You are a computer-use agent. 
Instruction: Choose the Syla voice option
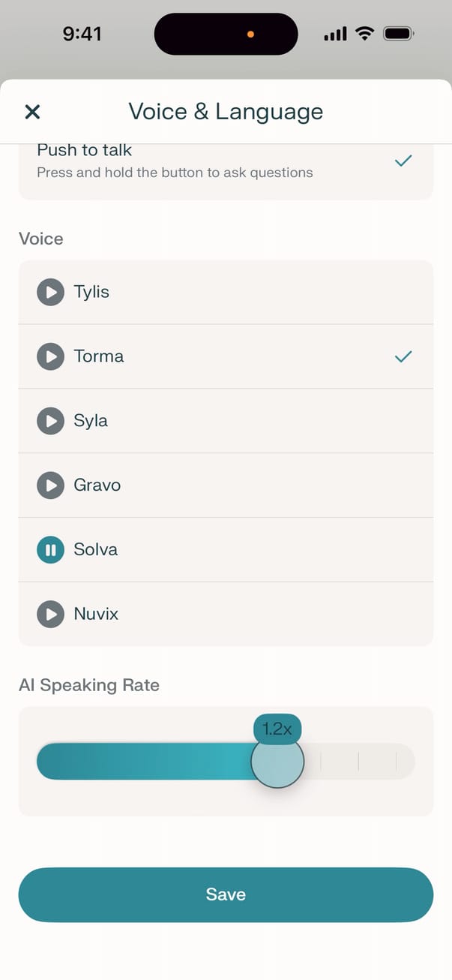tap(225, 421)
